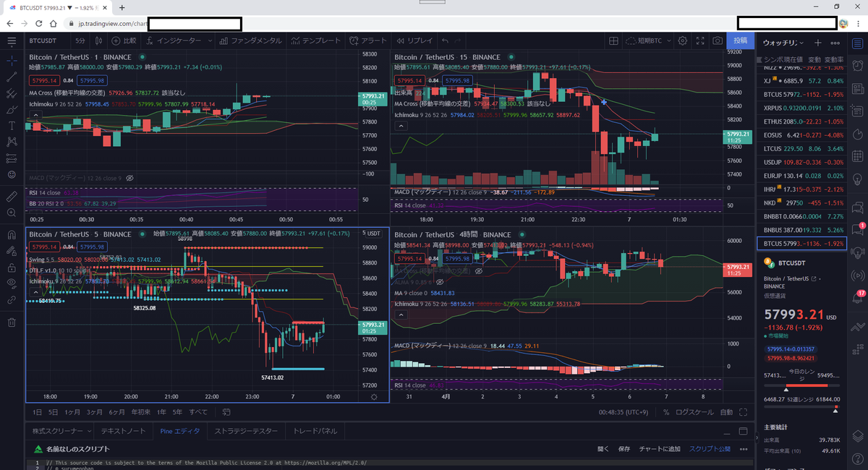Open watchlist three-dots more menu

(835, 43)
